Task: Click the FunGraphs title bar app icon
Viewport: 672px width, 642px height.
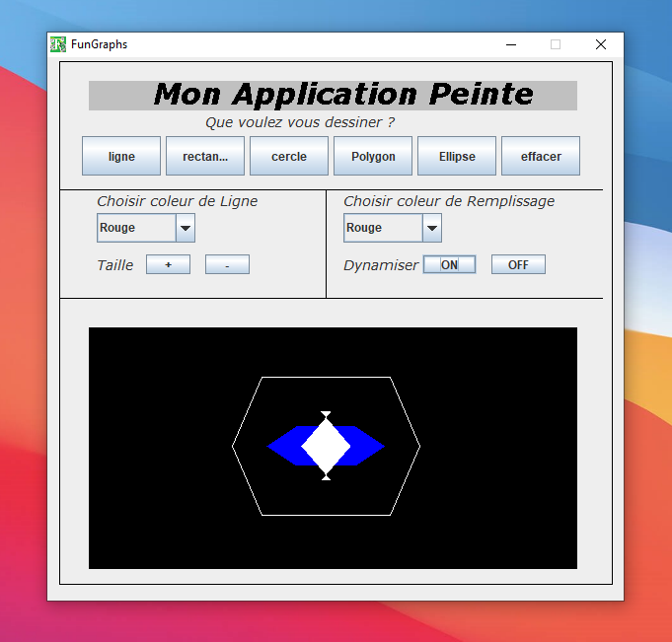Action: [58, 44]
